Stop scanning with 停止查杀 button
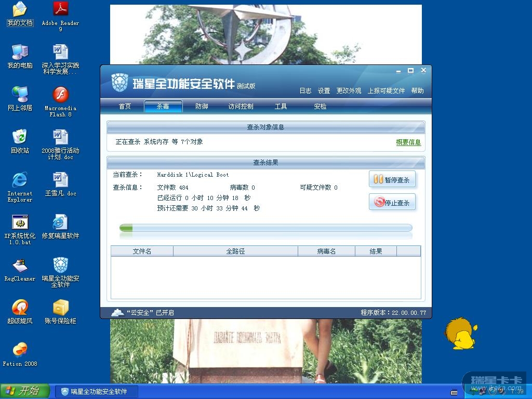 coord(392,202)
